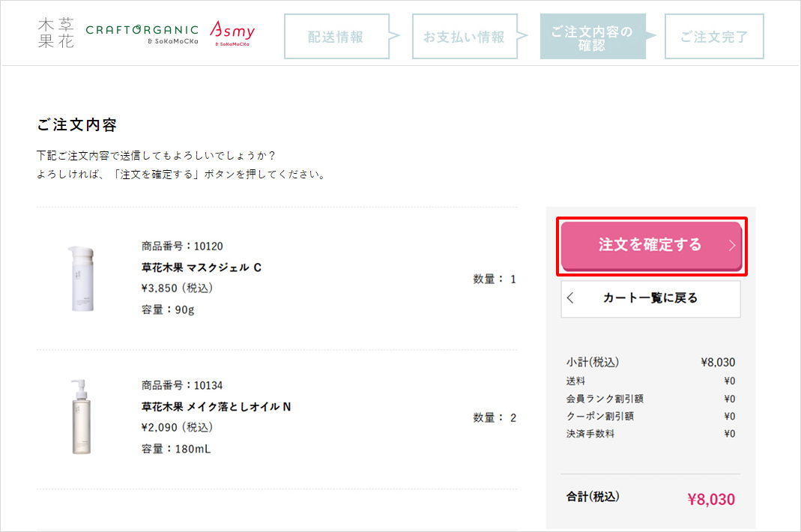
Task: Select the お支払い情報 step tab
Action: (465, 36)
